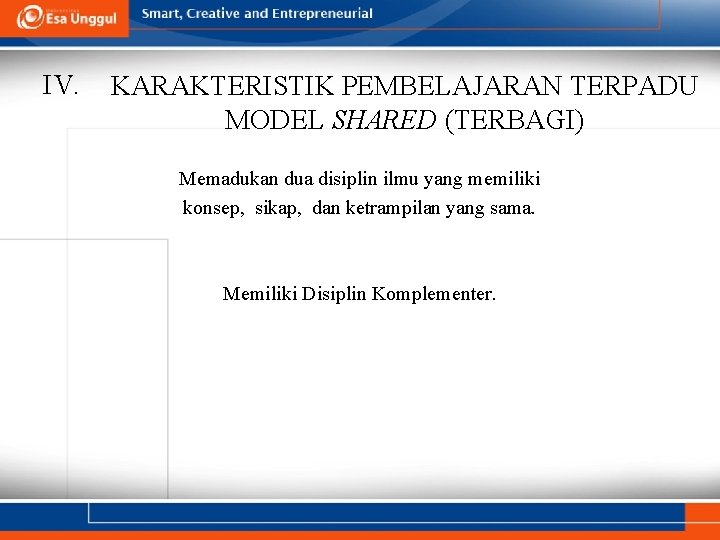Click the text 'Memiliki Disiplin Komplementer.'

[359, 294]
